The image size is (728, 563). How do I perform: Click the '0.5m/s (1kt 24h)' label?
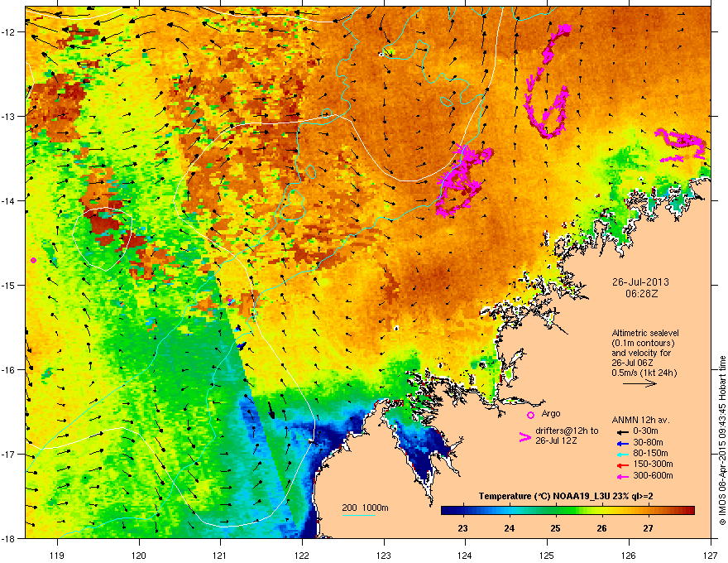click(x=644, y=373)
